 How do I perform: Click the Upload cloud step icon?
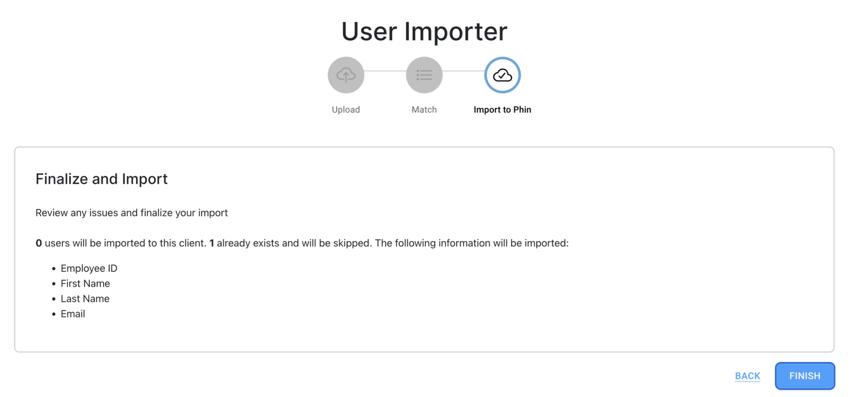(346, 75)
